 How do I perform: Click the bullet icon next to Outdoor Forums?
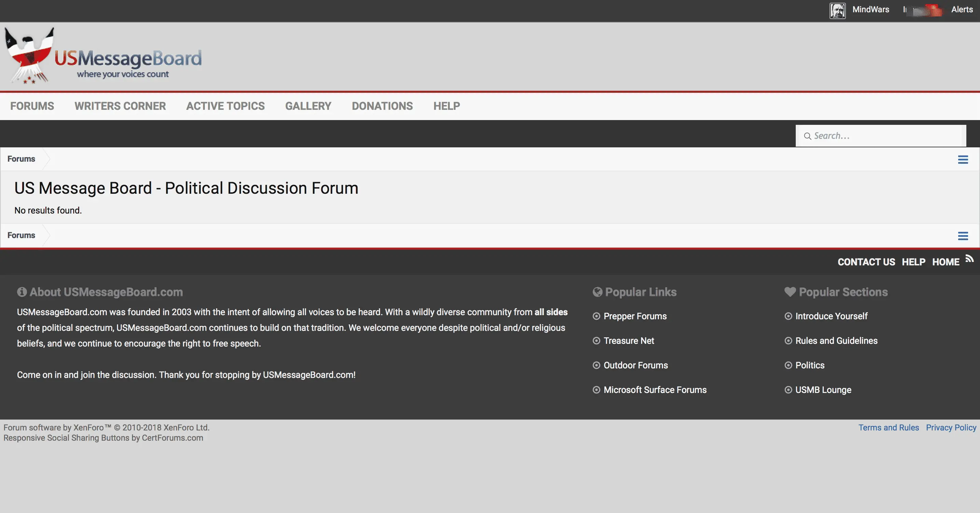tap(596, 365)
